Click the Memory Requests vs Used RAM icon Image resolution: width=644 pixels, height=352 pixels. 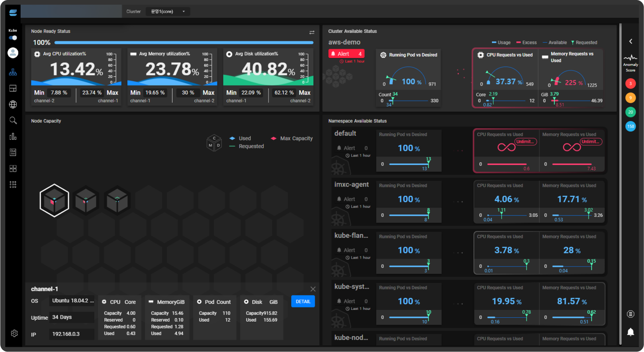coord(545,57)
